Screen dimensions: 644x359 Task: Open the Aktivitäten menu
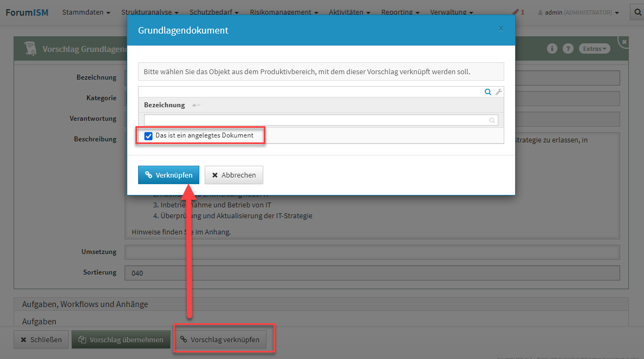click(349, 12)
